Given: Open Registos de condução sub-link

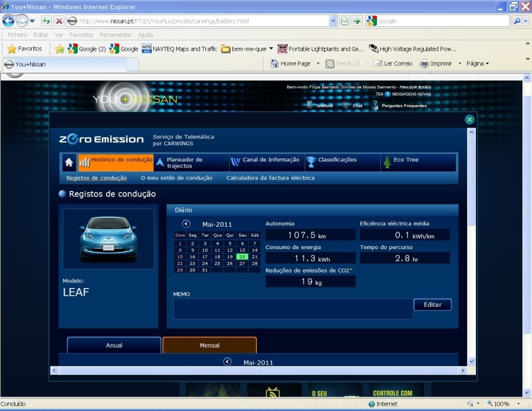Looking at the screenshot, I should (96, 178).
